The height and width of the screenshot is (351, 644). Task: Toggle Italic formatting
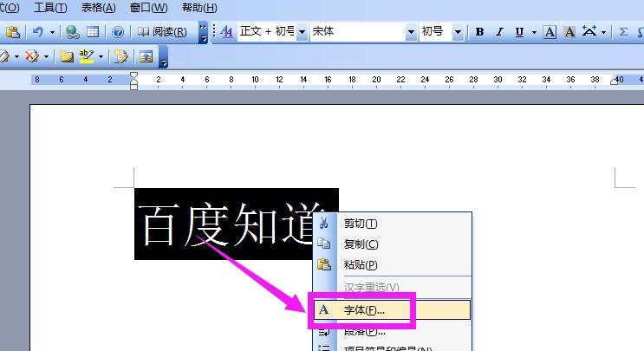click(499, 32)
